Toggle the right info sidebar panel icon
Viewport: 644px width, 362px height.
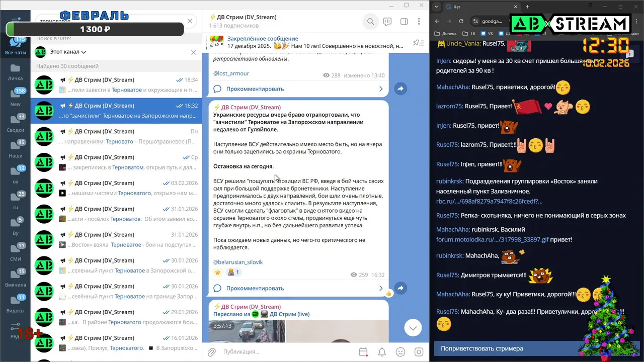click(404, 22)
